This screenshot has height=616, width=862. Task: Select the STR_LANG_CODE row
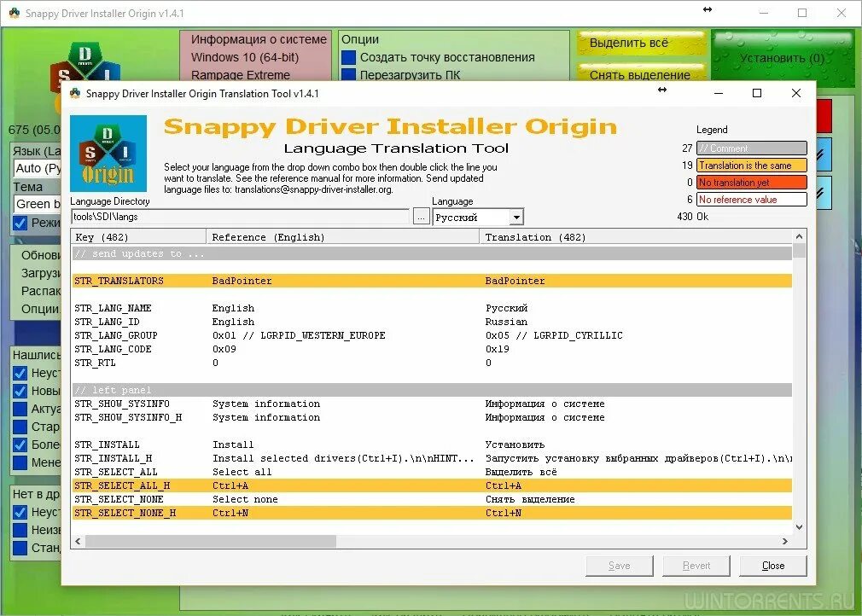[x=432, y=349]
